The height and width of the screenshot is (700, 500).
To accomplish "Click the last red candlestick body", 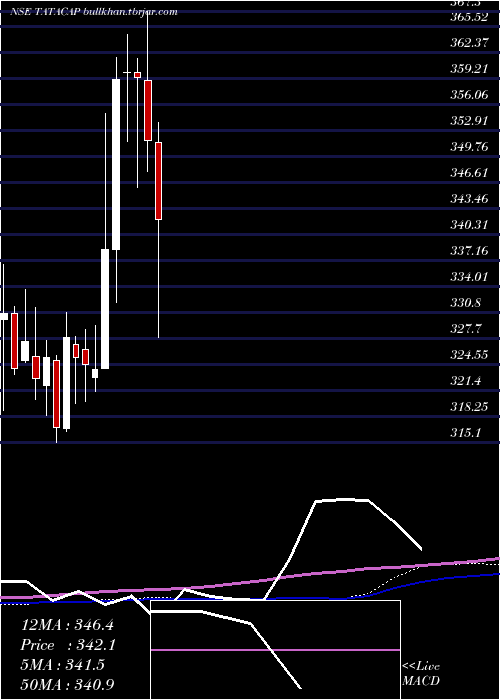I will (158, 181).
